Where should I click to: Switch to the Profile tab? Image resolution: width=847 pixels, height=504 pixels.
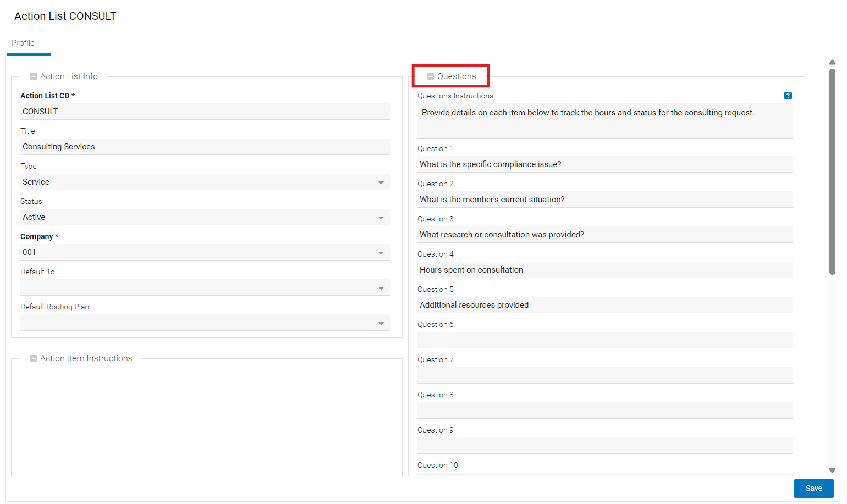(23, 43)
